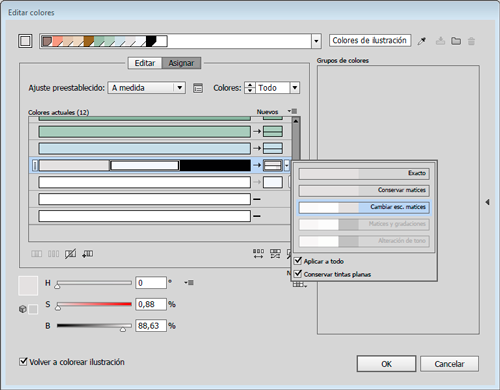Click the exclude selected colors icon
Viewport: 500px width, 390px height.
pos(70,254)
